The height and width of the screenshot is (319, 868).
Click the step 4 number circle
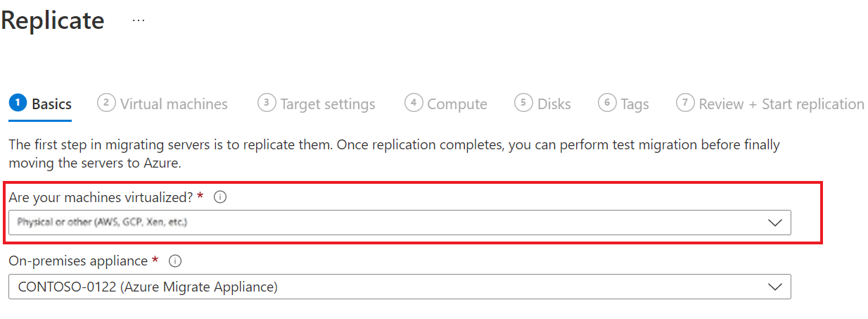pos(414,103)
